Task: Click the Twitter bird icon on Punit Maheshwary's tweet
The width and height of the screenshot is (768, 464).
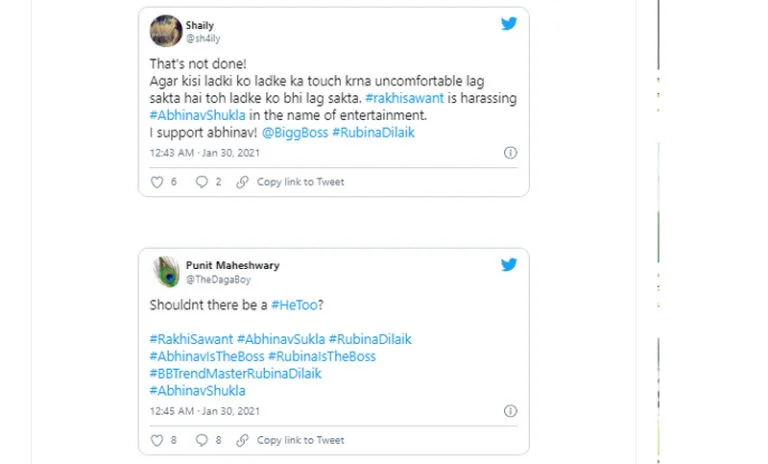Action: 509,265
